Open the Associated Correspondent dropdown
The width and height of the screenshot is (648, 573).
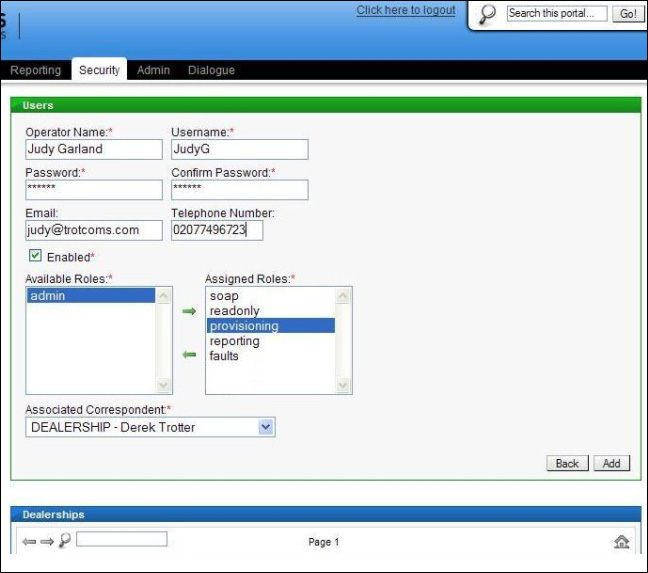click(265, 427)
